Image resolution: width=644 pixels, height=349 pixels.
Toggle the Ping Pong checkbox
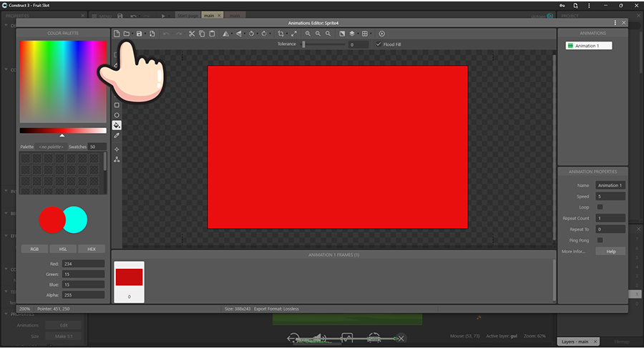click(600, 240)
